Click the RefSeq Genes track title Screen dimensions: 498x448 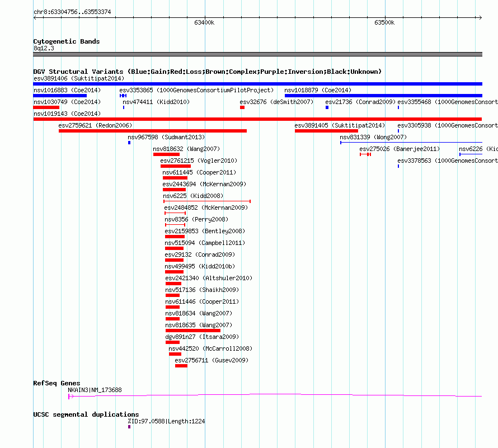(57, 383)
